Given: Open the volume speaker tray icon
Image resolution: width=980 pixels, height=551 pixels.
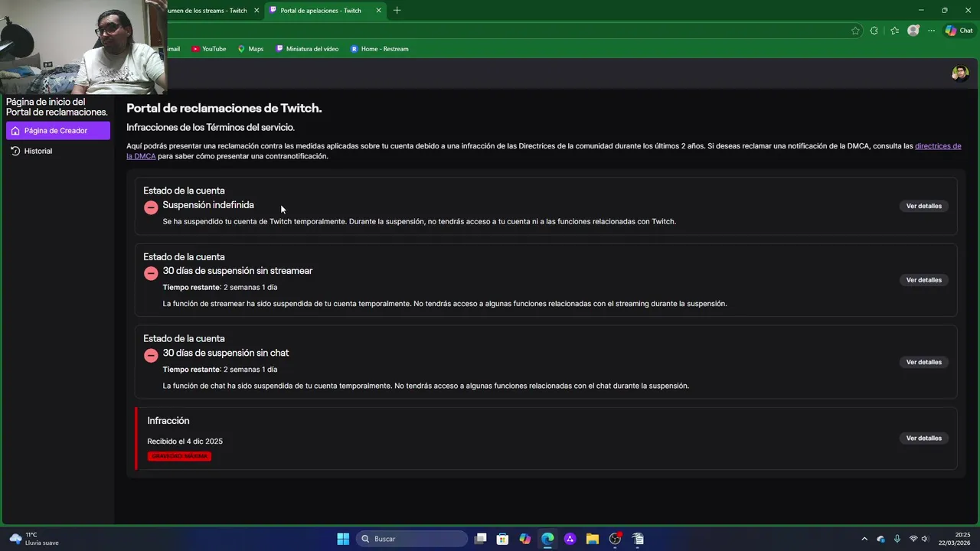Looking at the screenshot, I should (x=925, y=539).
